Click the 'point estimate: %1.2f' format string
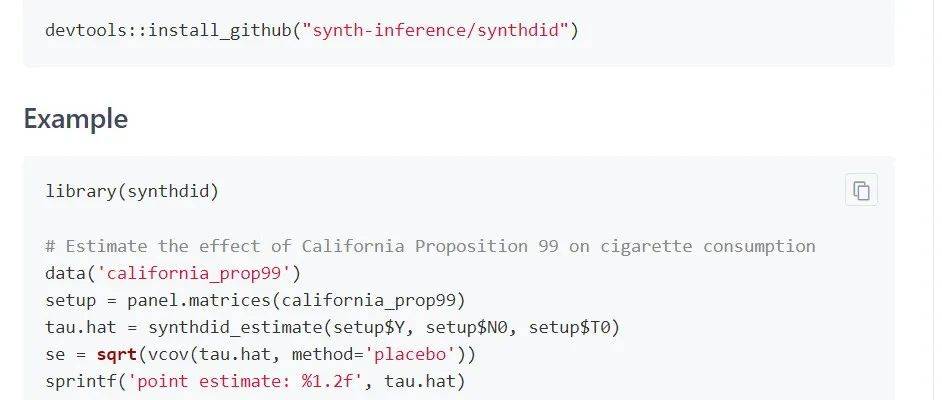 (x=246, y=381)
